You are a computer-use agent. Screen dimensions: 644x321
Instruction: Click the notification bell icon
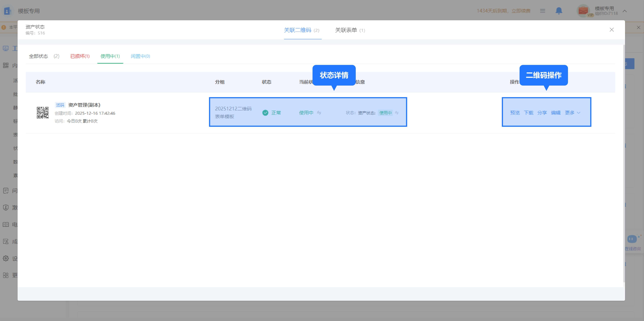[x=559, y=11]
